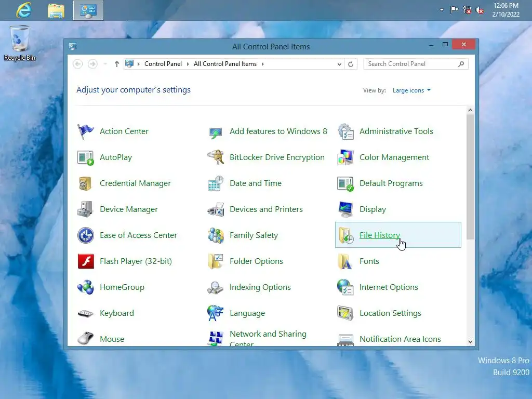Screen dimensions: 532x399
Task: Click the Control Panel breadcrumb
Action: click(163, 64)
